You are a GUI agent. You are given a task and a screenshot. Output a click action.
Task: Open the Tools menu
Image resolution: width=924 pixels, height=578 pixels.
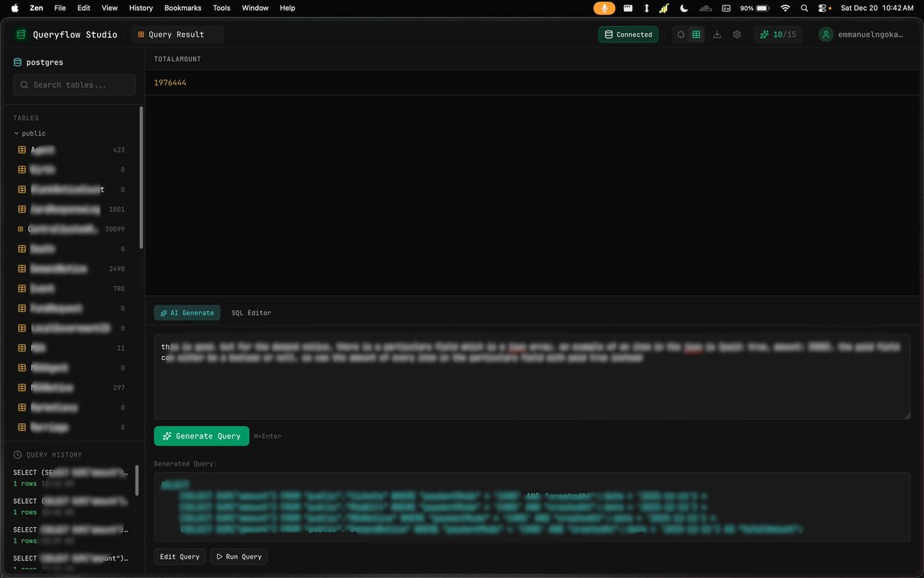[x=221, y=8]
